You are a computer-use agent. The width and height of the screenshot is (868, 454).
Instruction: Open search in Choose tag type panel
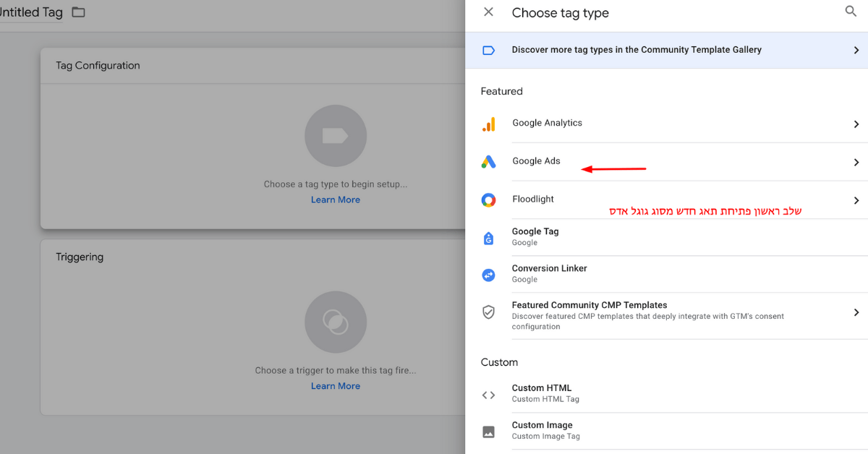[851, 12]
